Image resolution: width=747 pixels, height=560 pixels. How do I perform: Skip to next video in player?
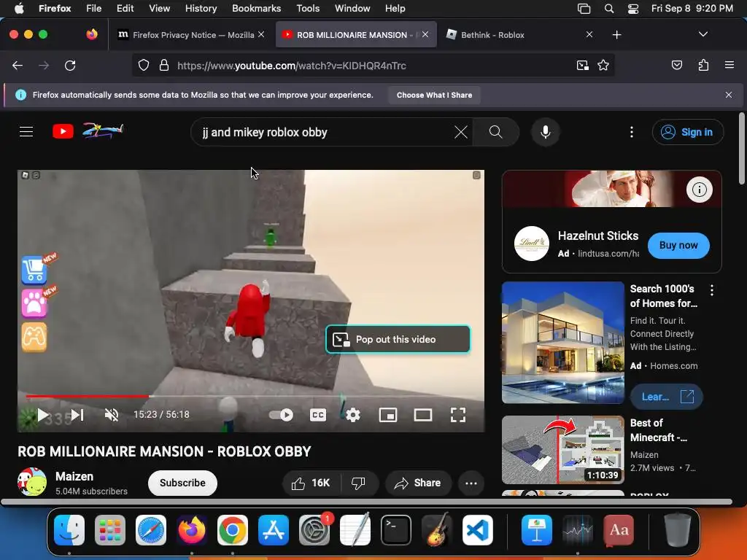coord(77,415)
